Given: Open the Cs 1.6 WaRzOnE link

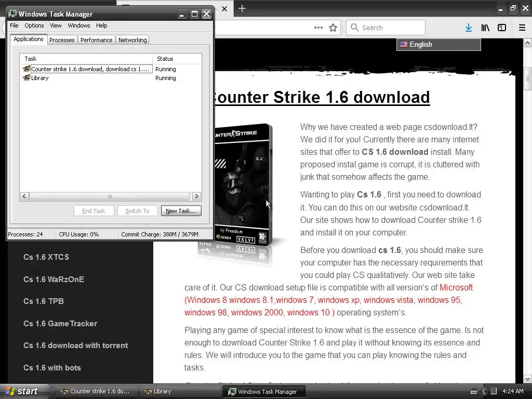Looking at the screenshot, I should (x=54, y=279).
